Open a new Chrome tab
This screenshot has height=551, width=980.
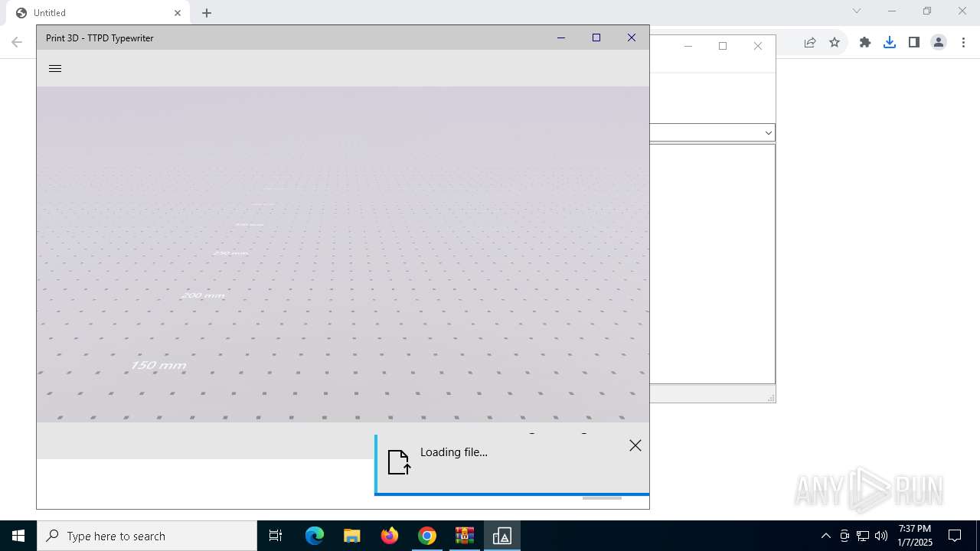(x=207, y=13)
